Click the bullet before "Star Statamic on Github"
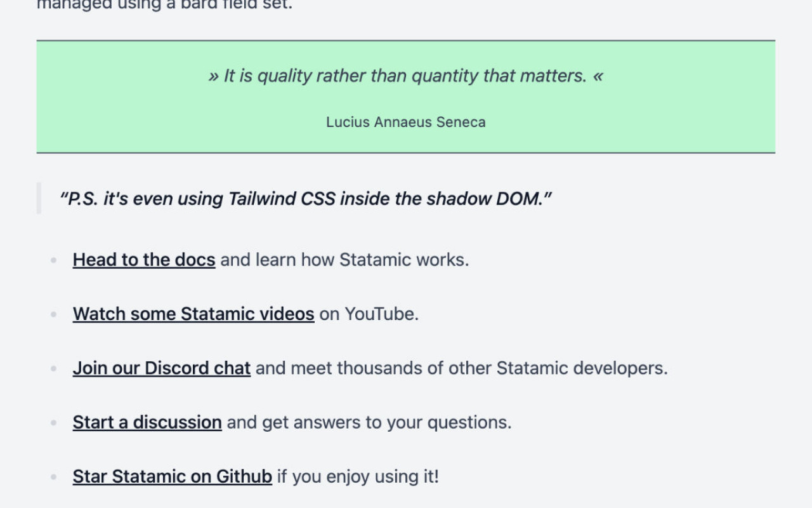 click(x=54, y=477)
